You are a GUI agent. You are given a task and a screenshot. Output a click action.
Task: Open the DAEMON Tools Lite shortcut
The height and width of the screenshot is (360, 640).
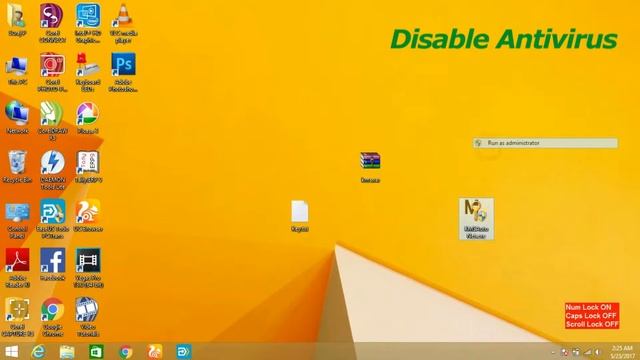(x=52, y=170)
